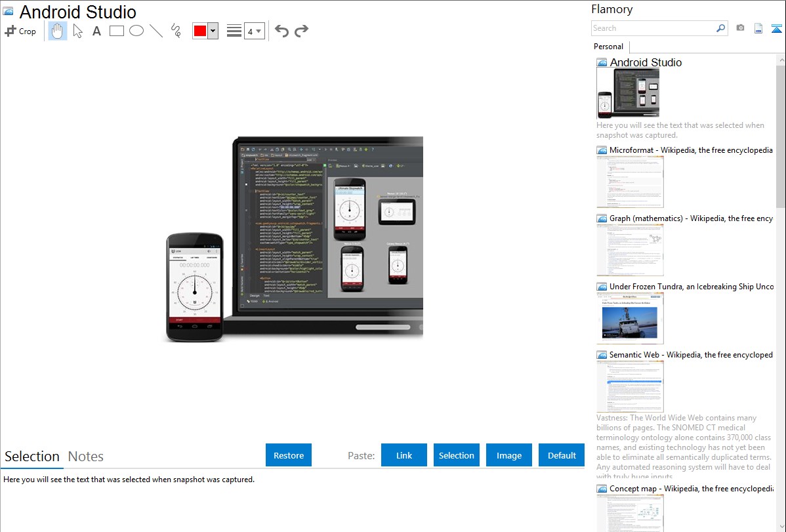786x532 pixels.
Task: Click the Microformat snapshot thumbnail
Action: coord(630,182)
